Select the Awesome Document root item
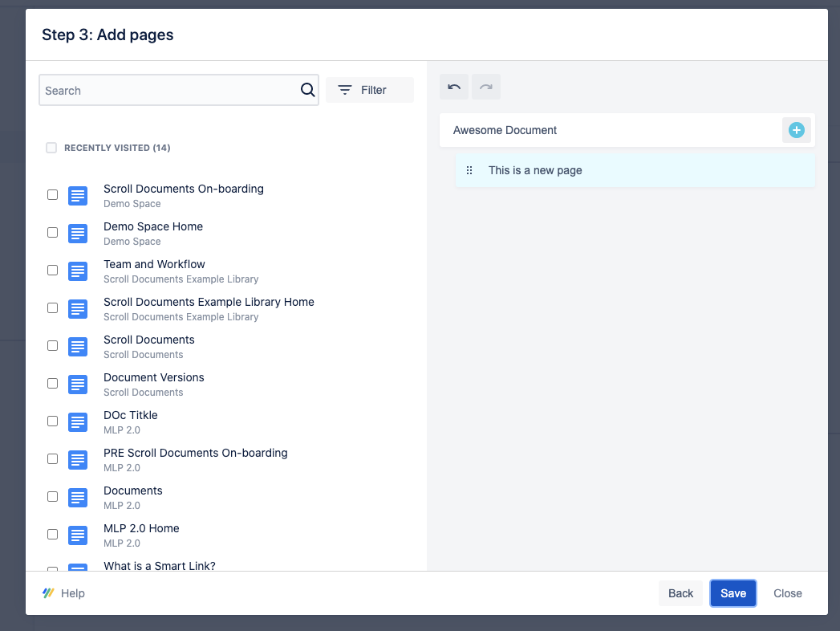Viewport: 840px width, 631px height. [x=505, y=130]
